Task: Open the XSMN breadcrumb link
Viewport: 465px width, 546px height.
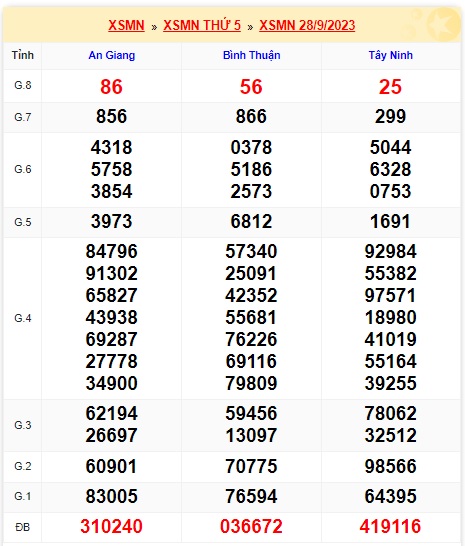Action: (x=126, y=25)
